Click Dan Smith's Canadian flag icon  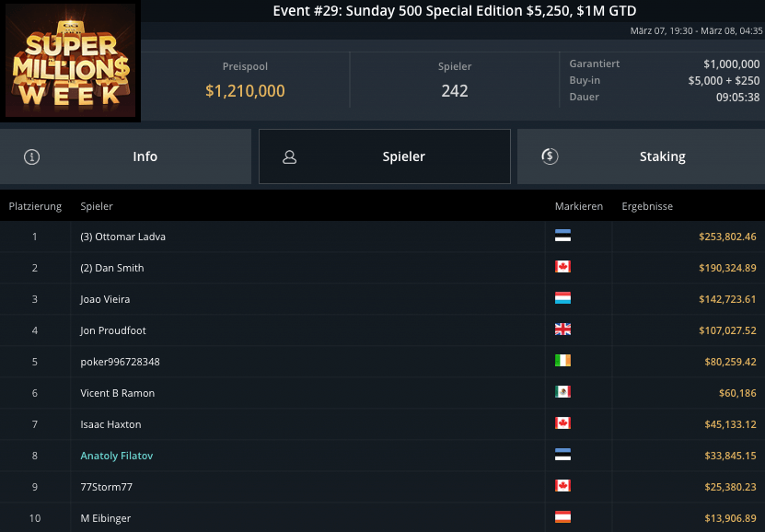coord(562,267)
